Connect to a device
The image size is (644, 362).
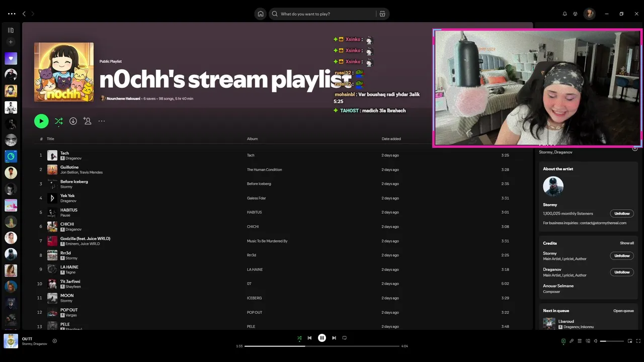pyautogui.click(x=588, y=341)
